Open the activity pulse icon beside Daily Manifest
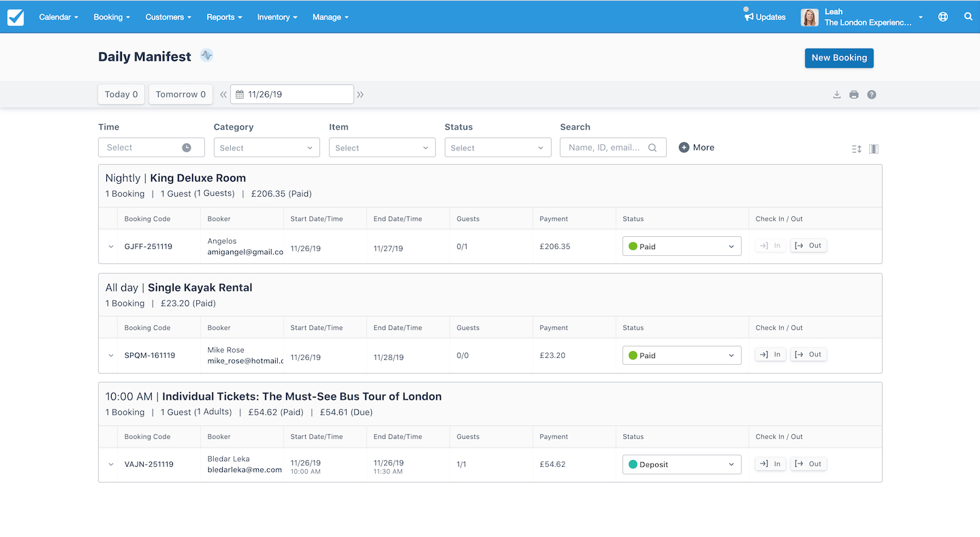This screenshot has height=537, width=980. 206,56
